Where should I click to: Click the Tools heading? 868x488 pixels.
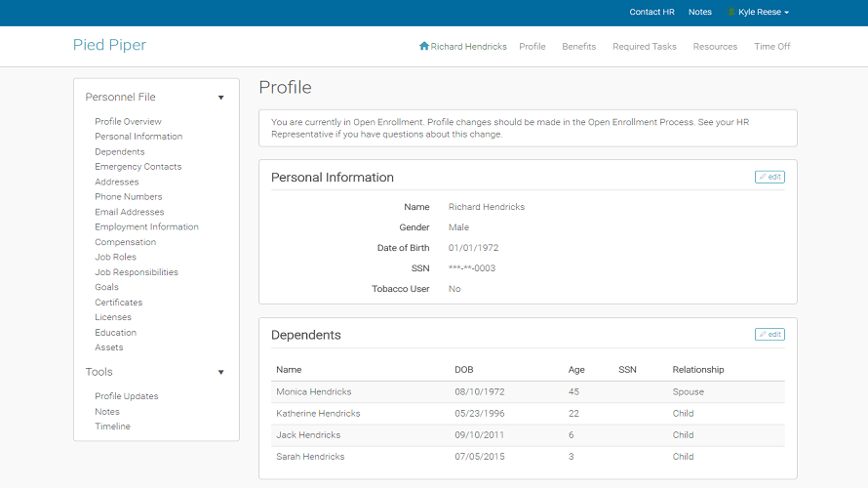[x=99, y=372]
